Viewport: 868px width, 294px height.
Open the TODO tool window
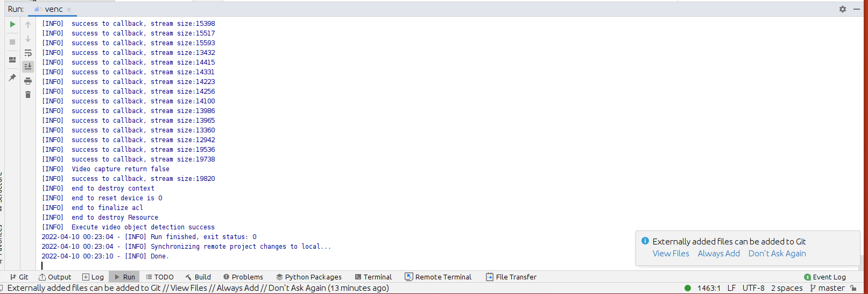click(160, 277)
